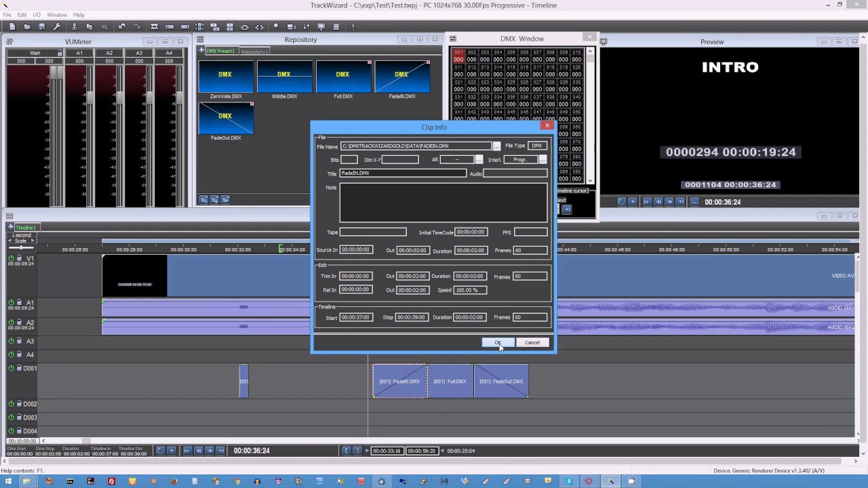Click the loop button in Preview panel

(622, 201)
